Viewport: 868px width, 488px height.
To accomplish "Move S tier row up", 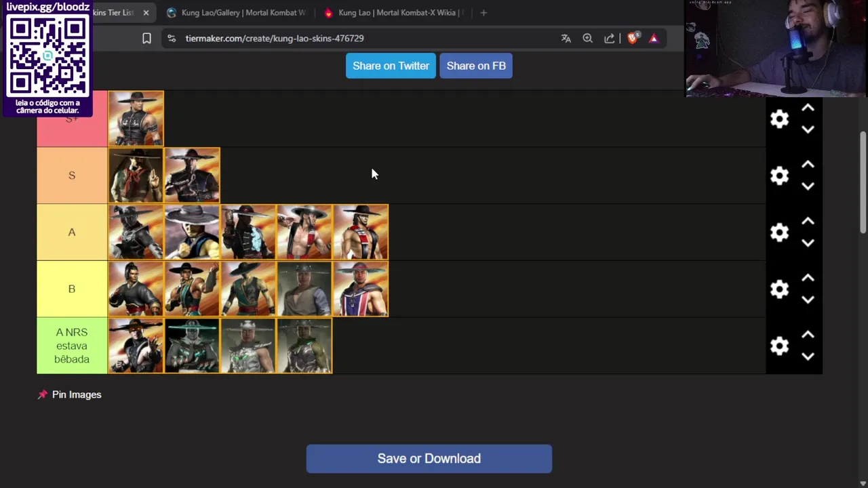I will coord(808,165).
